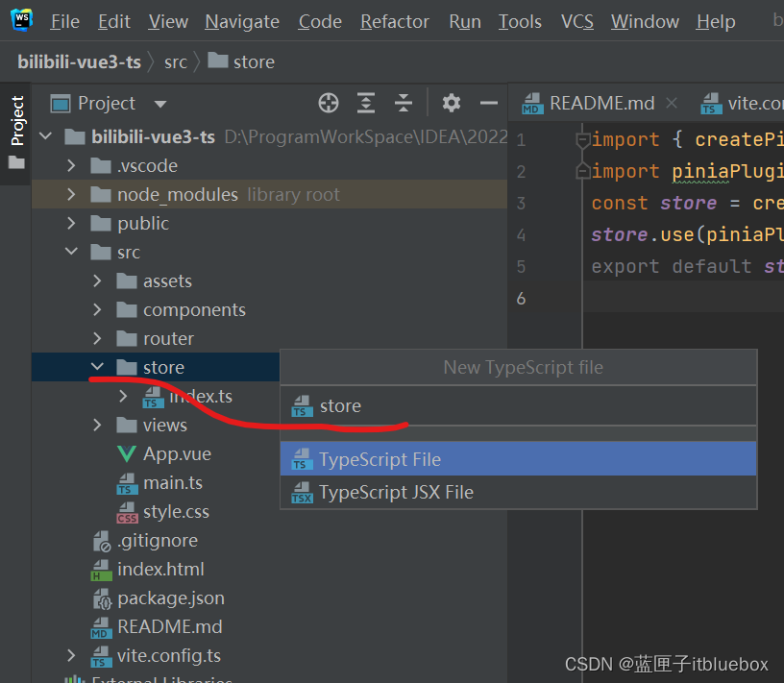Click the App.vue file in the tree
The image size is (784, 683).
[177, 454]
